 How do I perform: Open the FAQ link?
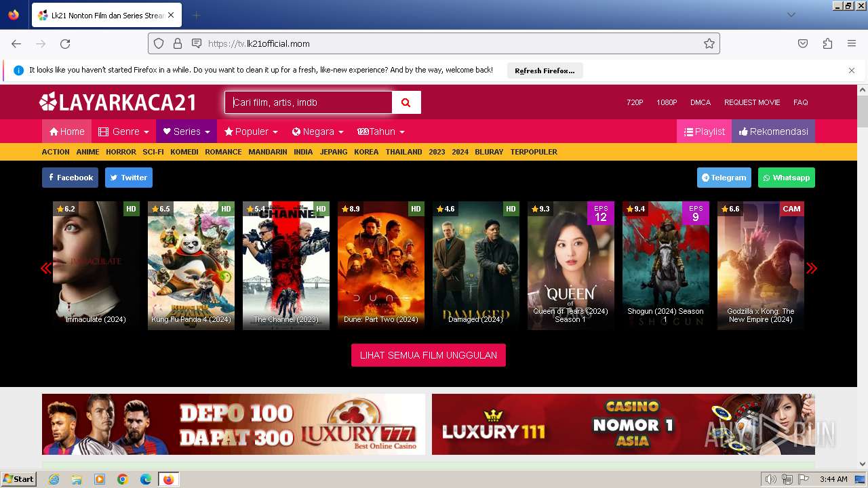pyautogui.click(x=801, y=102)
